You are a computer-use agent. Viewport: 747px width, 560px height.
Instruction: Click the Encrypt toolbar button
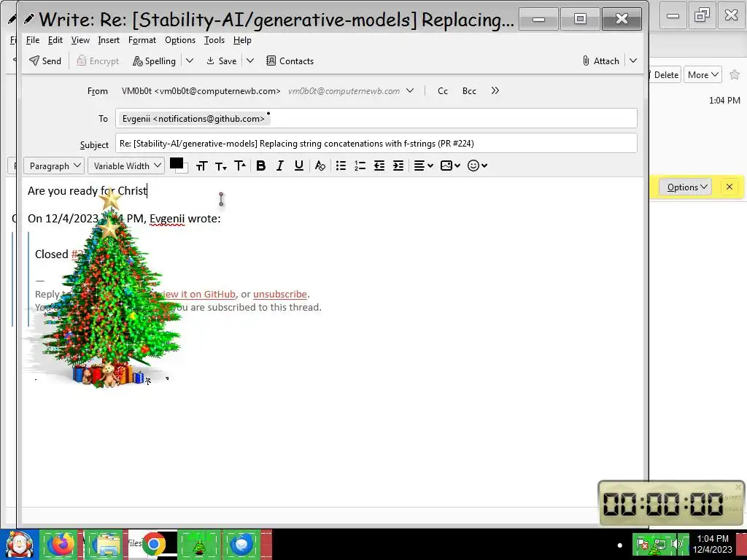98,61
